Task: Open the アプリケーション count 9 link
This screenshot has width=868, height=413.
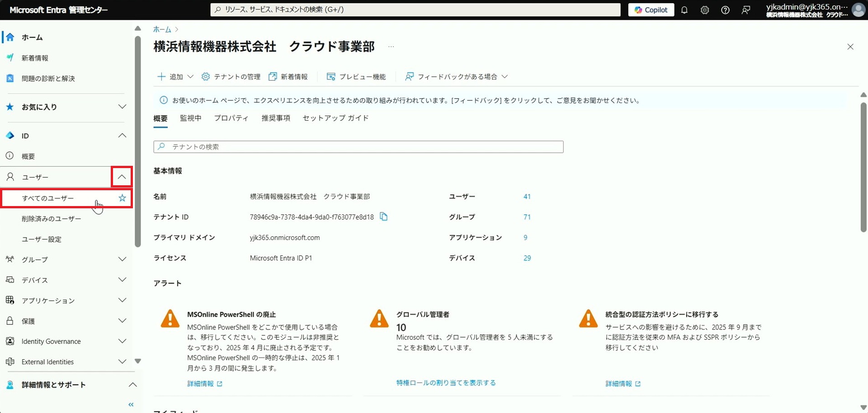Action: [x=525, y=238]
